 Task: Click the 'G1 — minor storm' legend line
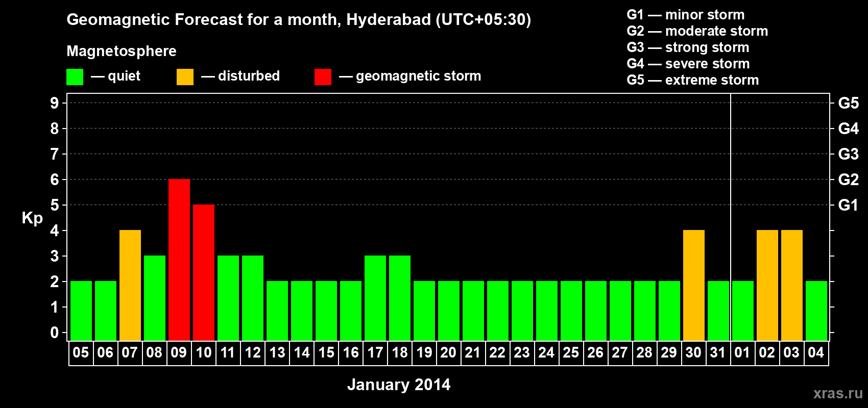686,15
